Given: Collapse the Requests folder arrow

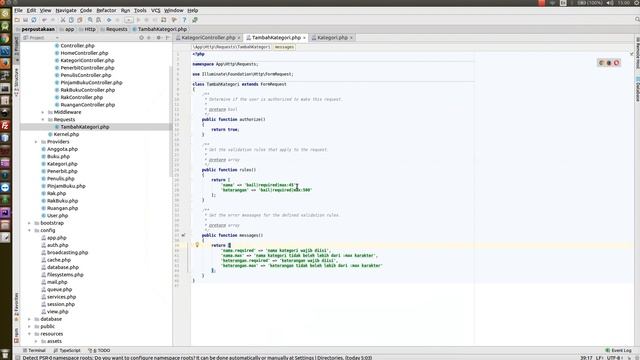Looking at the screenshot, I should coord(43,120).
